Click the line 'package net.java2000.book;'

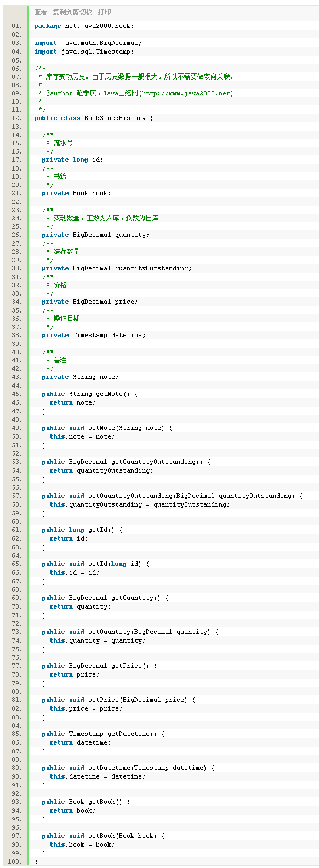pyautogui.click(x=84, y=26)
